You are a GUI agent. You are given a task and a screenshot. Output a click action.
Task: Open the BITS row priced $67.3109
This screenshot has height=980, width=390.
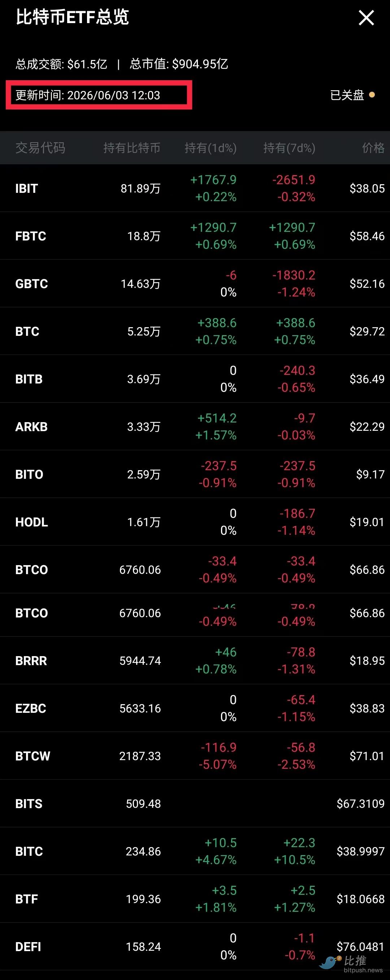(x=195, y=803)
